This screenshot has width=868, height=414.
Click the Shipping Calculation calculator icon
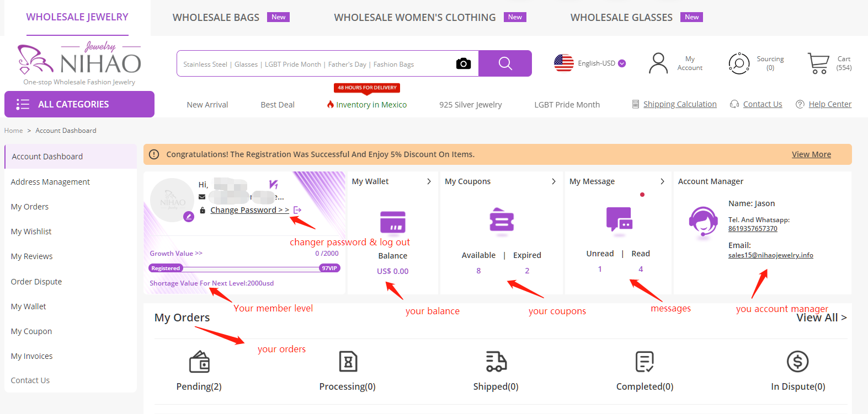click(636, 104)
